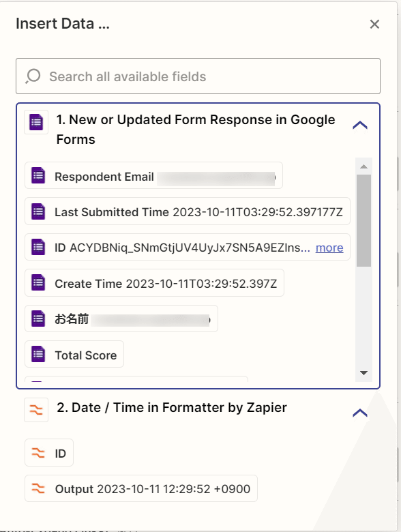This screenshot has height=532, width=401.
Task: Click the form icon on Create Time field
Action: (x=38, y=282)
